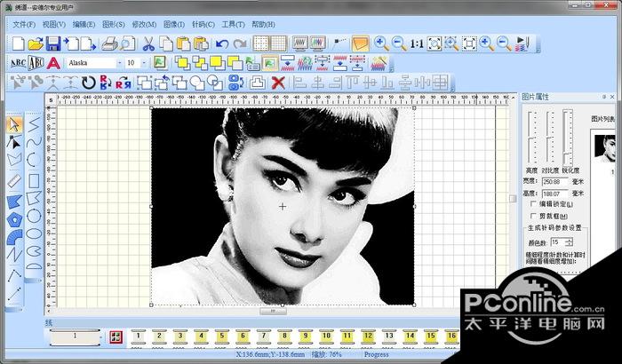
Task: Click the 颜色数 value field showing 15
Action: pyautogui.click(x=558, y=241)
